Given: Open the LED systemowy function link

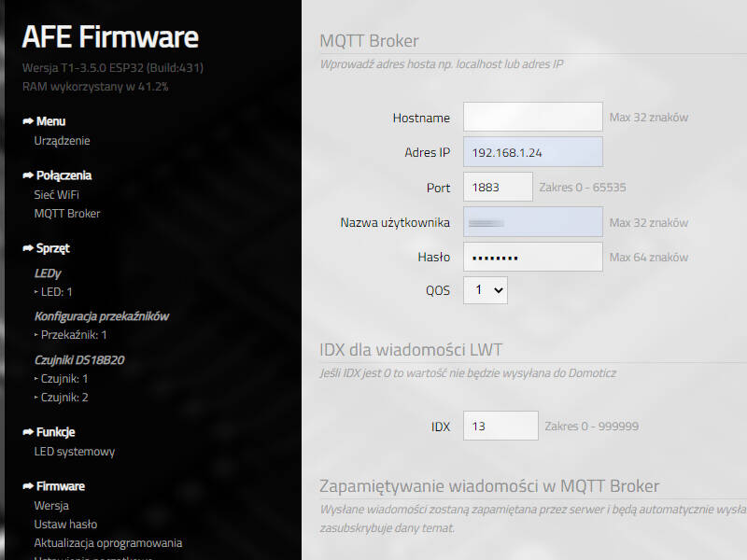Looking at the screenshot, I should pyautogui.click(x=75, y=452).
